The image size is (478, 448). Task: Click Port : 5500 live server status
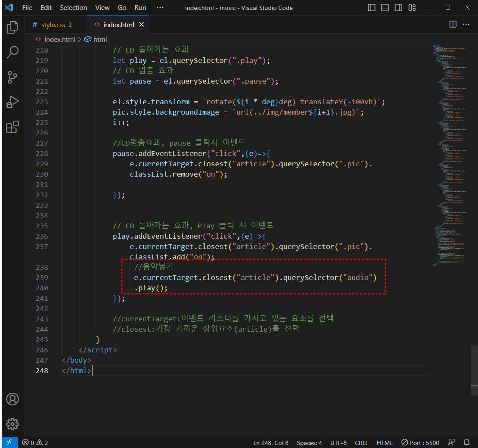tap(420, 442)
